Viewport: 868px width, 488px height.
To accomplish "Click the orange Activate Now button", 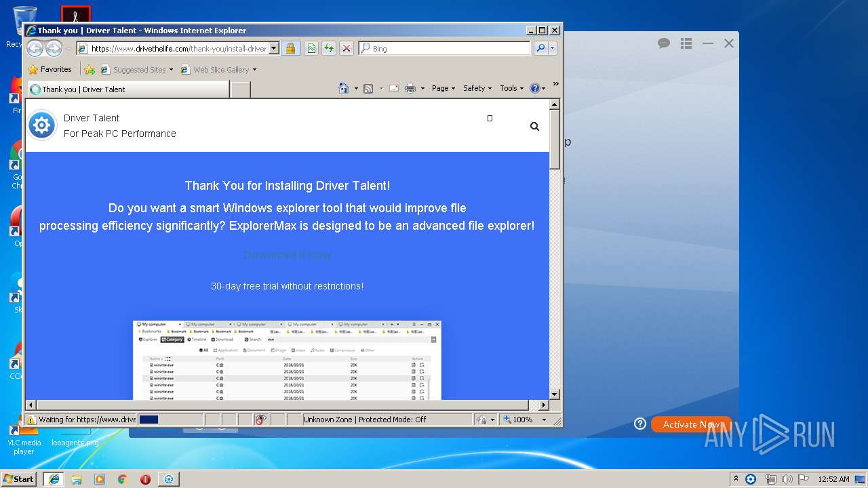I will click(691, 424).
